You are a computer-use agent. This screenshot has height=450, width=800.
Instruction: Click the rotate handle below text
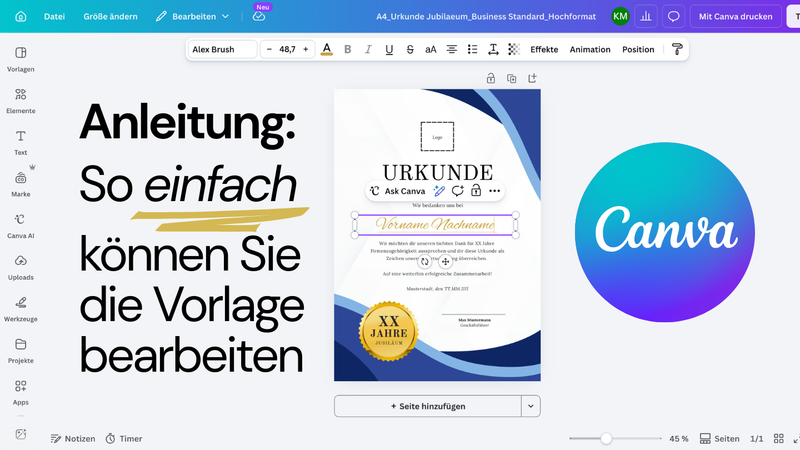(424, 262)
